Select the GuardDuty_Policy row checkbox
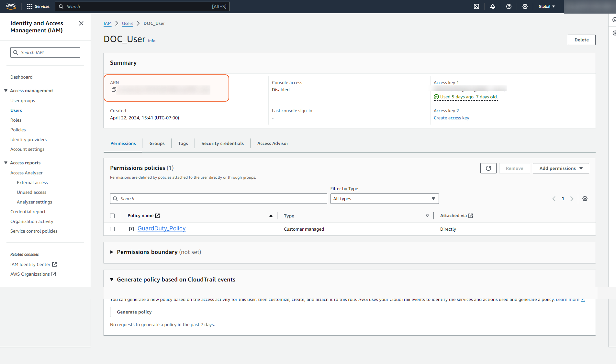The height and width of the screenshot is (364, 616). click(x=112, y=229)
